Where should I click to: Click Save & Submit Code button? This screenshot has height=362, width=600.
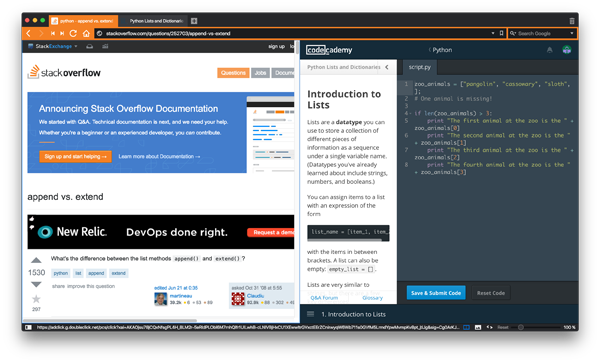point(436,293)
